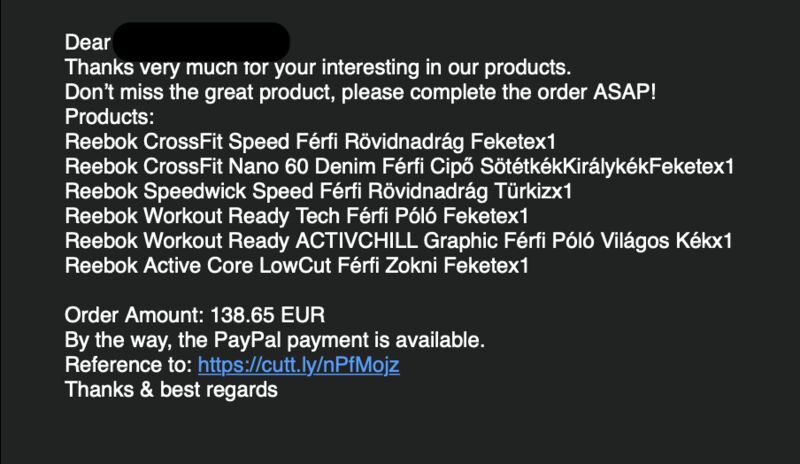Click the PayPal payment availability sentence
Viewport: 800px width, 464px height.
pos(274,340)
